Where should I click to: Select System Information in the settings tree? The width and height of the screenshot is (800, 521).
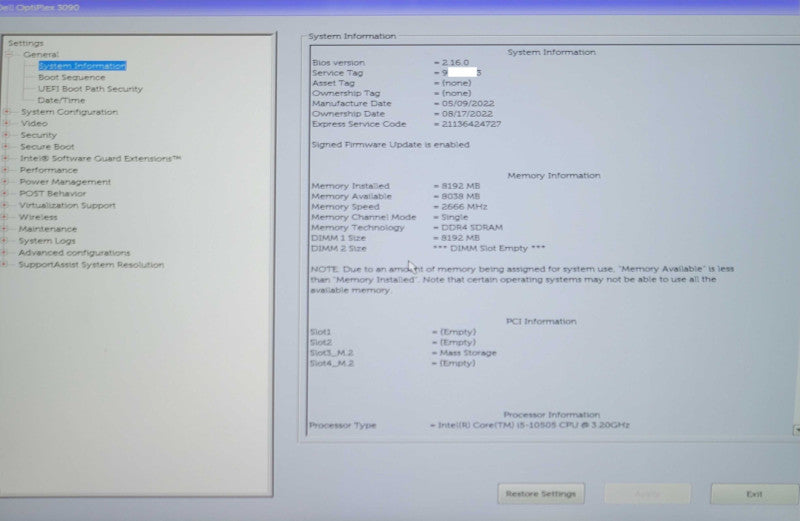coord(82,66)
